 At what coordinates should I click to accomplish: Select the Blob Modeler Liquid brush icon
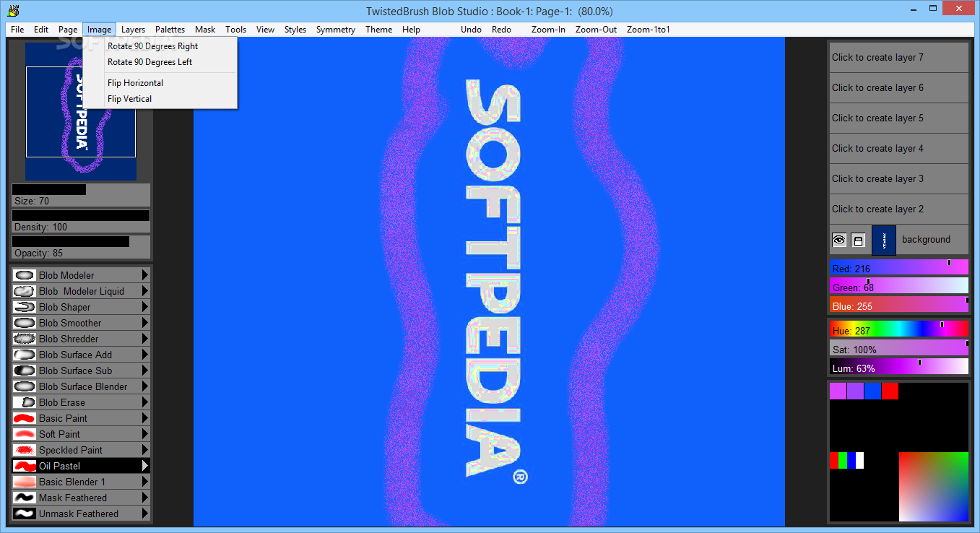25,291
